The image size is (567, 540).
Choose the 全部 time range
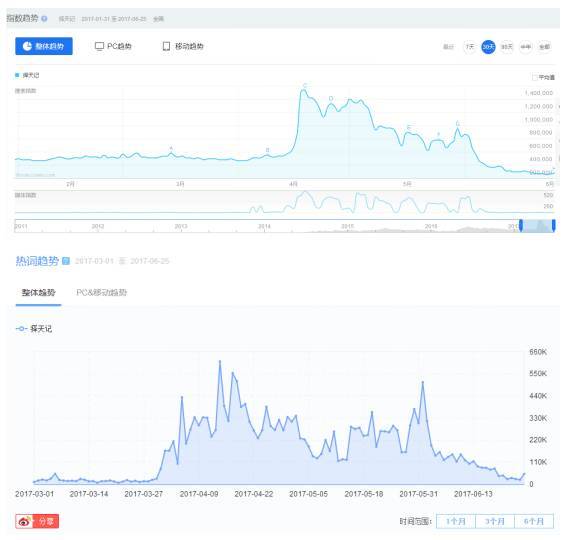click(x=544, y=47)
